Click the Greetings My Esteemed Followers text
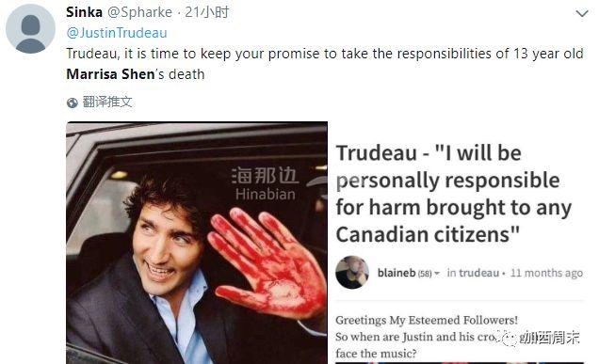 coord(427,320)
